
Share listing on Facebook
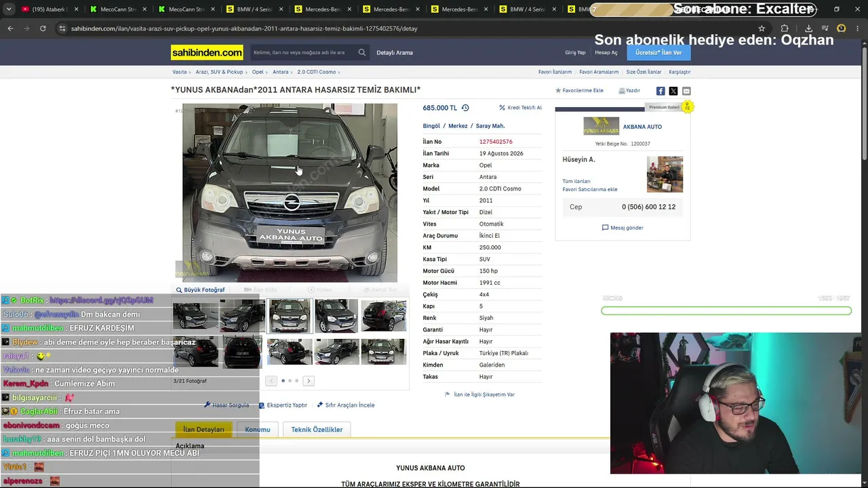click(660, 91)
